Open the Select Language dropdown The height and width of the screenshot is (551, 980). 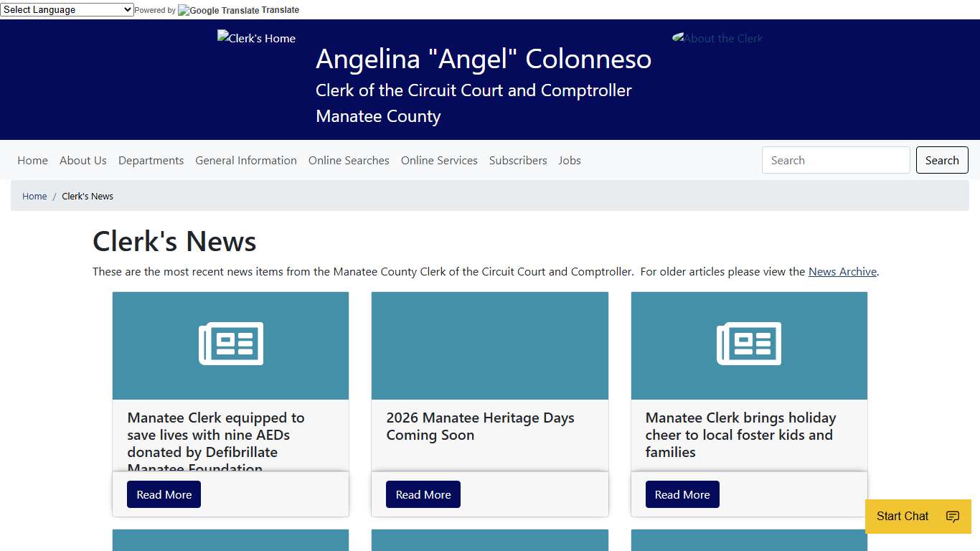(x=67, y=9)
